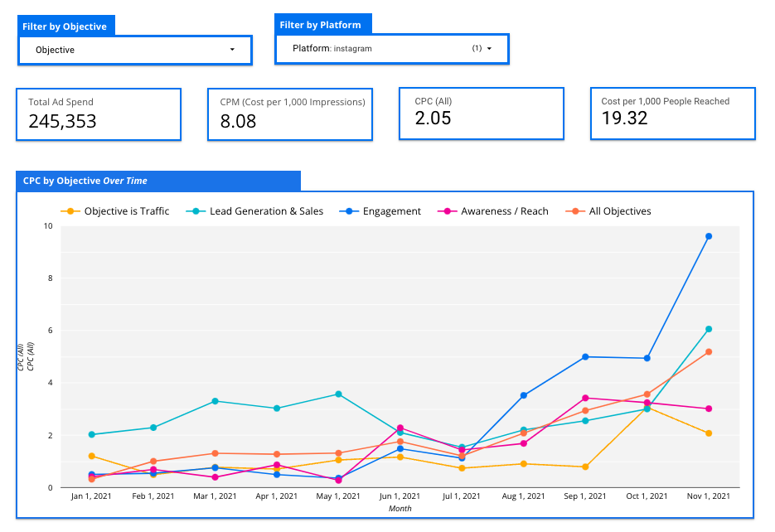Click the Traffic data point at Jan 1, 2021

tap(91, 456)
